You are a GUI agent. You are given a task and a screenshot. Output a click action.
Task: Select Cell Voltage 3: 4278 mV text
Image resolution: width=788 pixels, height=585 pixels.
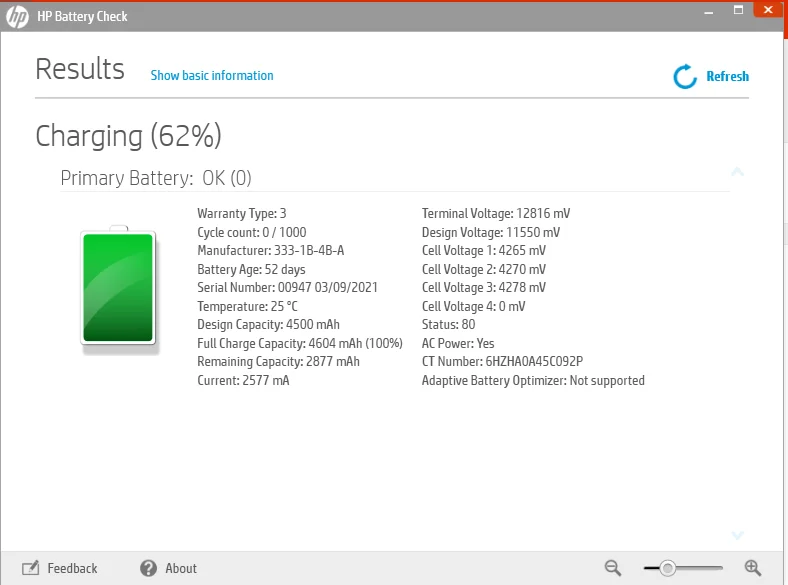pyautogui.click(x=483, y=287)
